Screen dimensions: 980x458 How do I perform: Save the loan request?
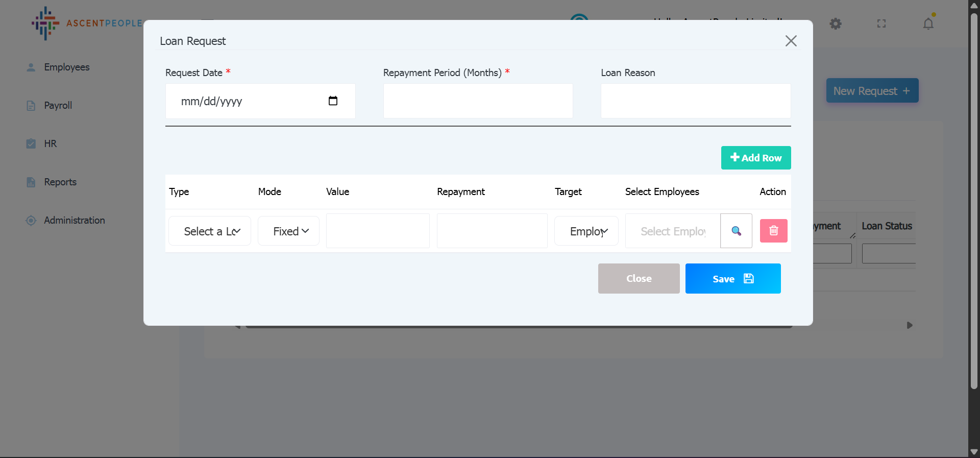pyautogui.click(x=732, y=279)
